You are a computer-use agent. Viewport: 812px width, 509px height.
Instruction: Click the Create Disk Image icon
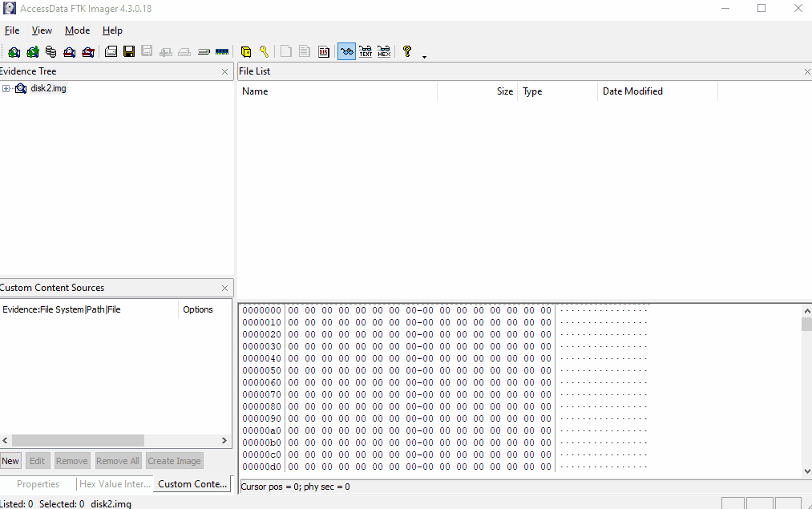[111, 51]
